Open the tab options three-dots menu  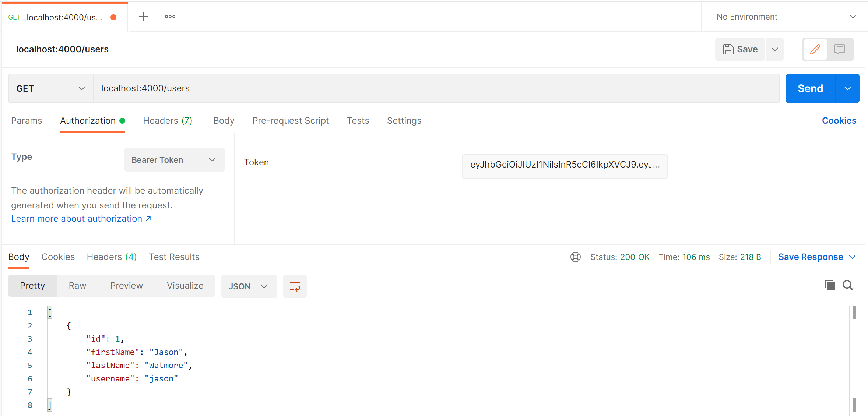tap(170, 17)
